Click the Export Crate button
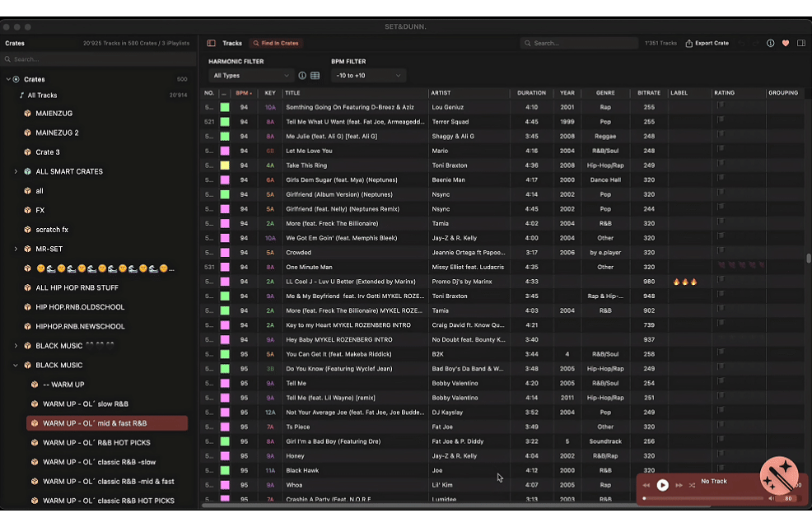The width and height of the screenshot is (812, 527). tap(707, 43)
